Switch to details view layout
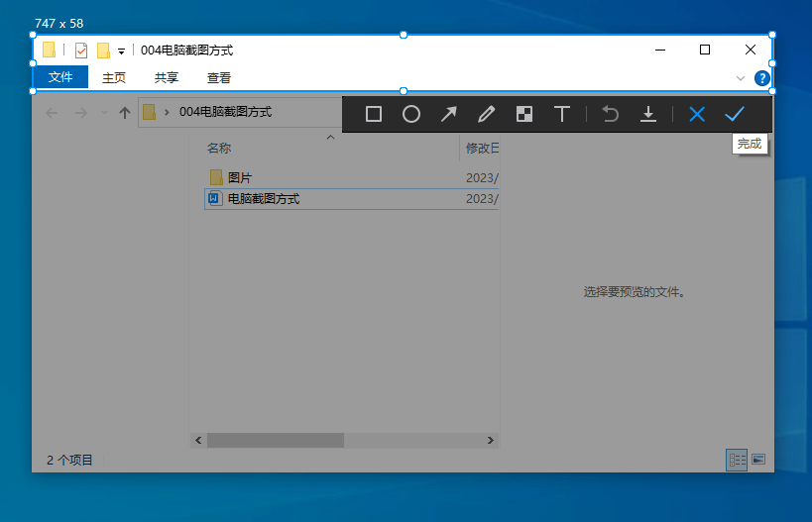This screenshot has width=812, height=522. pyautogui.click(x=737, y=460)
